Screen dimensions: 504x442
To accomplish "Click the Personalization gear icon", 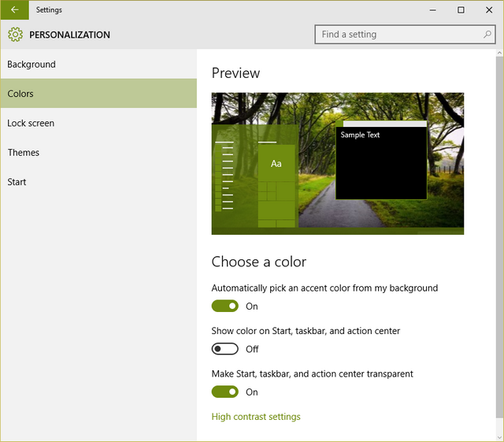I will click(x=15, y=35).
